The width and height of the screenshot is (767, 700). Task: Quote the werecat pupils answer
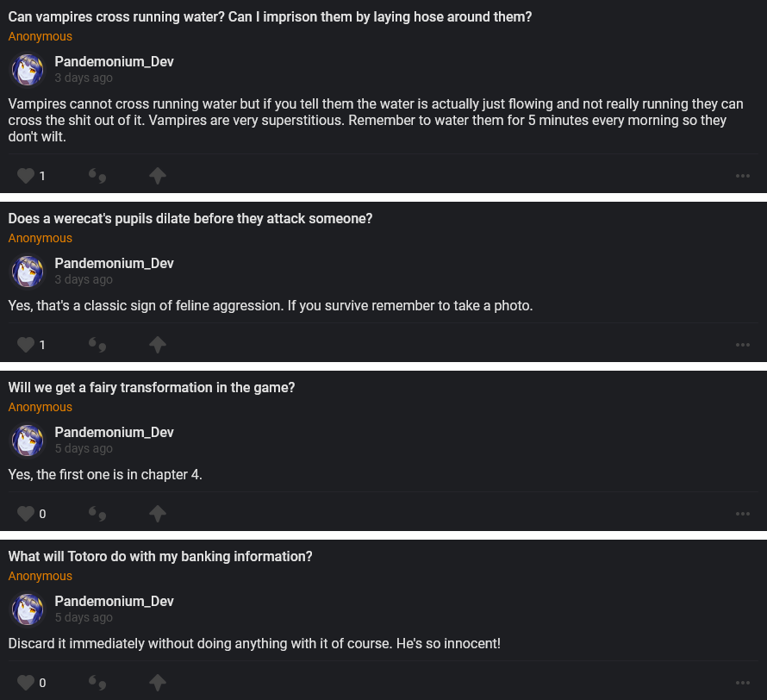[x=97, y=345]
